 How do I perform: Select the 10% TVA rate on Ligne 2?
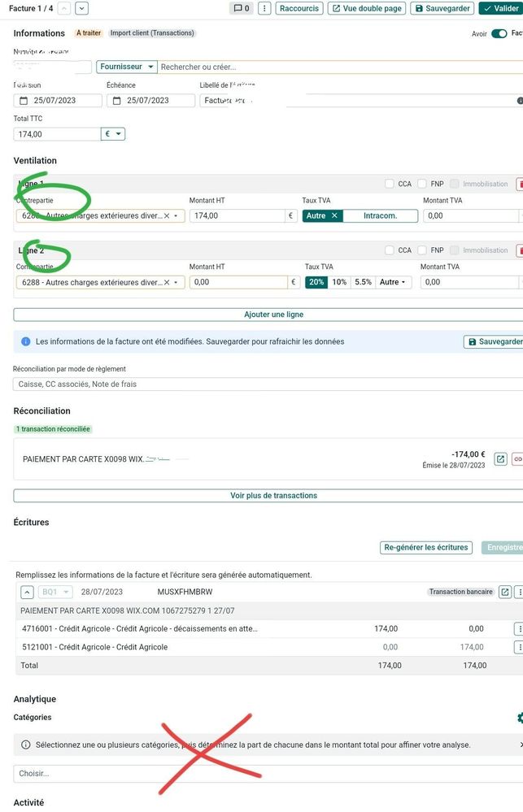coord(339,282)
